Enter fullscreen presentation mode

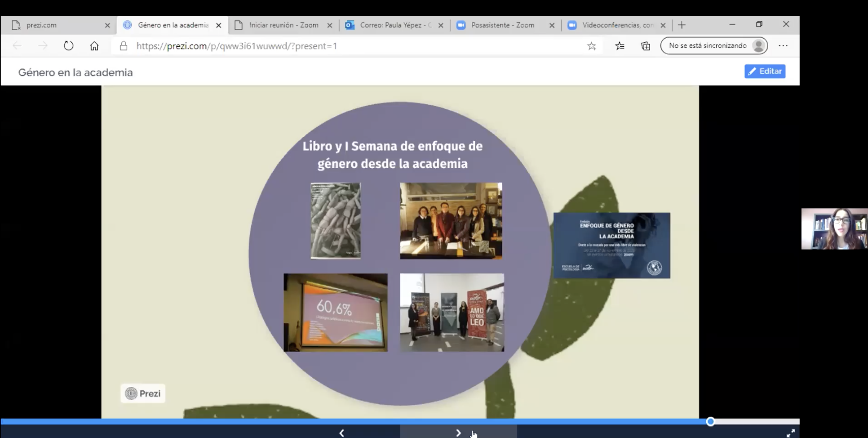pos(790,433)
